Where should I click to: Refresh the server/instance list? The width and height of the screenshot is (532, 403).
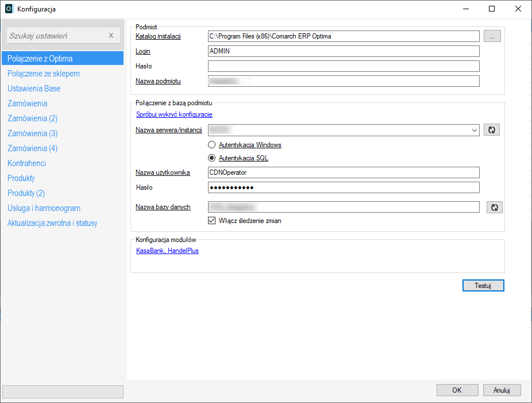491,130
